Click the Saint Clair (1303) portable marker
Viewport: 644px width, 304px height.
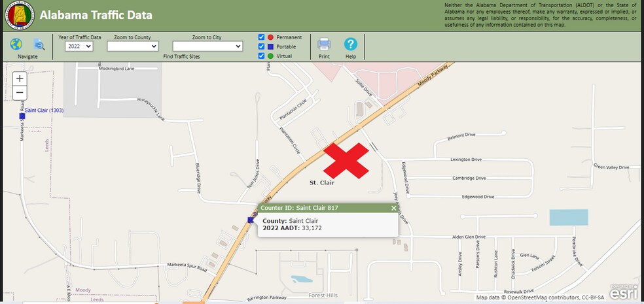pos(22,116)
